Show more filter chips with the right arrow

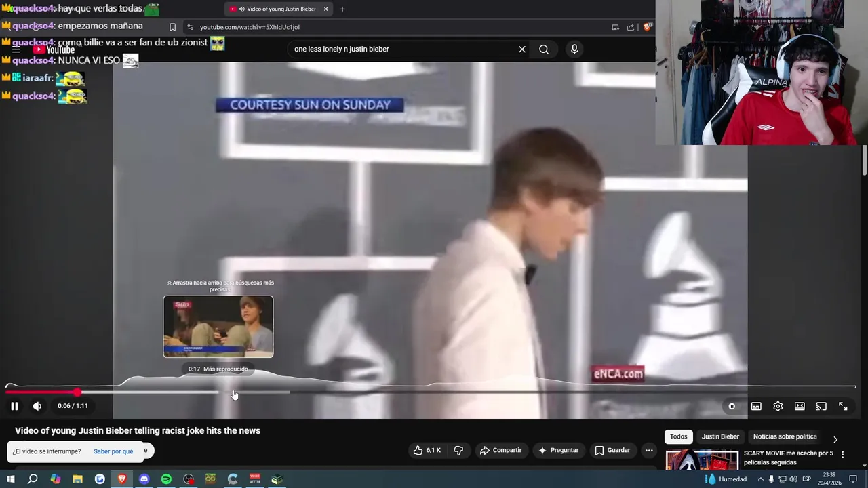tap(835, 439)
